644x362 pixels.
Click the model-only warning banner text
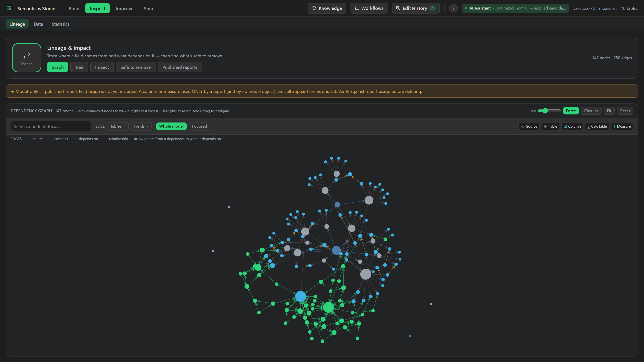pyautogui.click(x=216, y=91)
